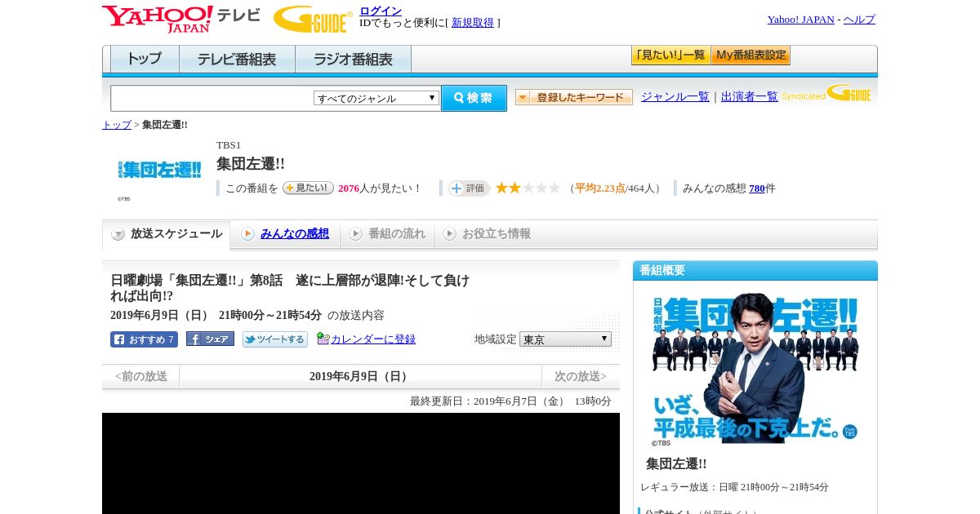
Task: Click the search keyword input field
Action: 212,98
